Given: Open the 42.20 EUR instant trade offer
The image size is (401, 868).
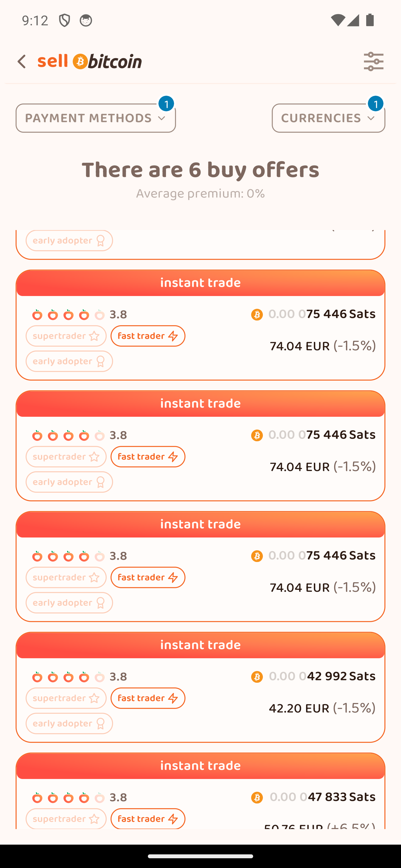Looking at the screenshot, I should tap(200, 699).
